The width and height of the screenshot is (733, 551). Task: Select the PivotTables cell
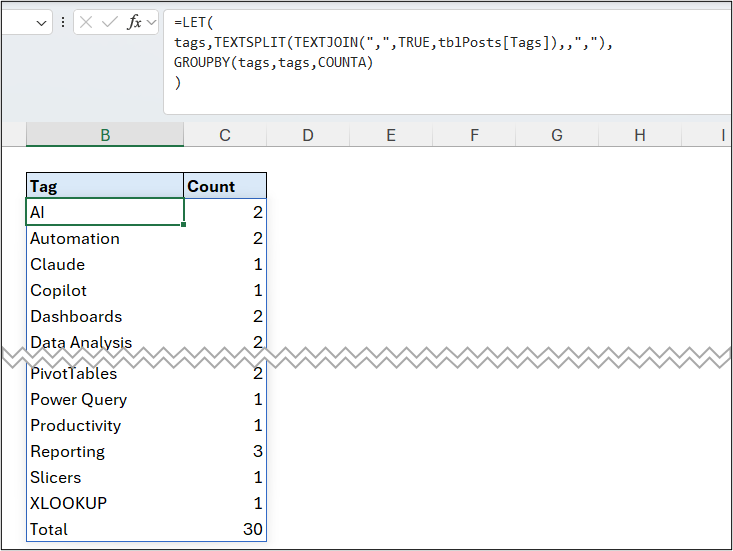click(105, 375)
